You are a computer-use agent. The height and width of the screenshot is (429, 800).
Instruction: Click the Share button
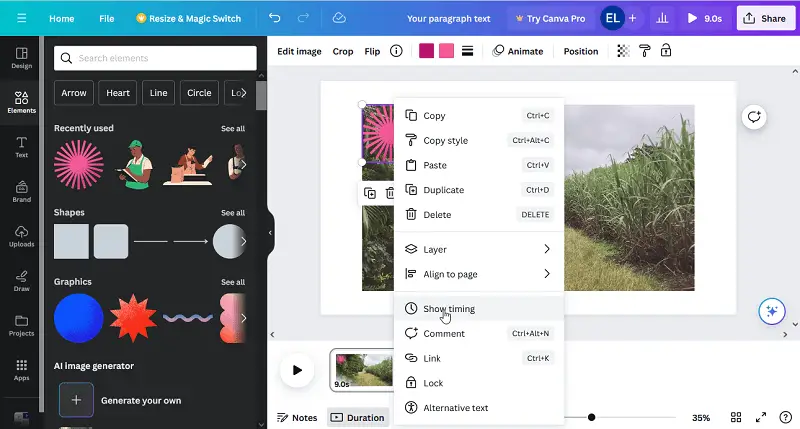coord(765,18)
